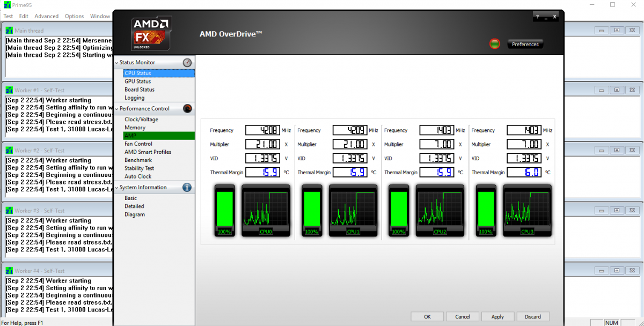Click the 16.0 °C thermal margin value
The image size is (644, 326).
[524, 172]
